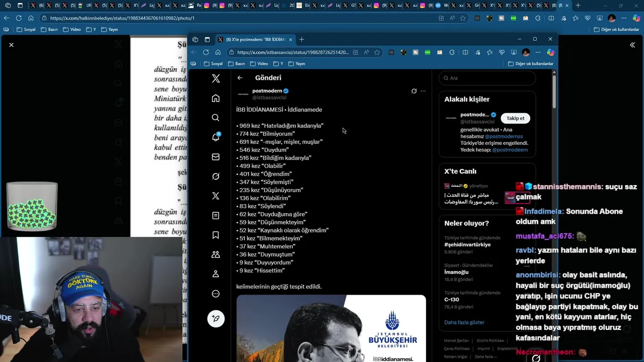This screenshot has width=644, height=362.
Task: Close photo view in background window
Action: point(11,45)
